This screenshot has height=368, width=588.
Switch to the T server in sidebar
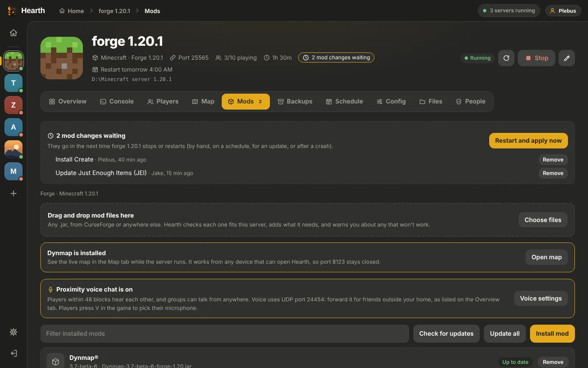pyautogui.click(x=13, y=83)
